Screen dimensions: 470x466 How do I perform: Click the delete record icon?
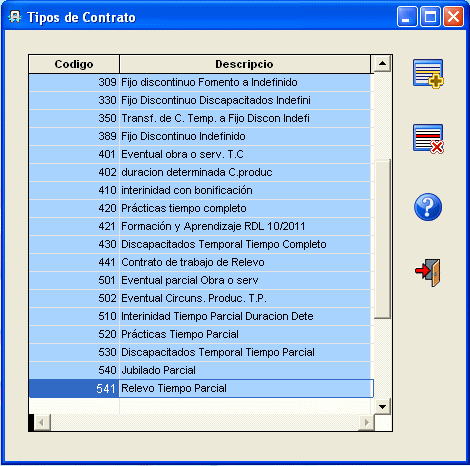tap(428, 139)
